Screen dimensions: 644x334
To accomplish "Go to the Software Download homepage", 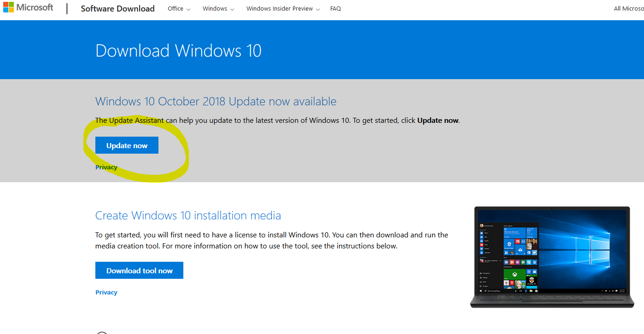I will [x=117, y=8].
